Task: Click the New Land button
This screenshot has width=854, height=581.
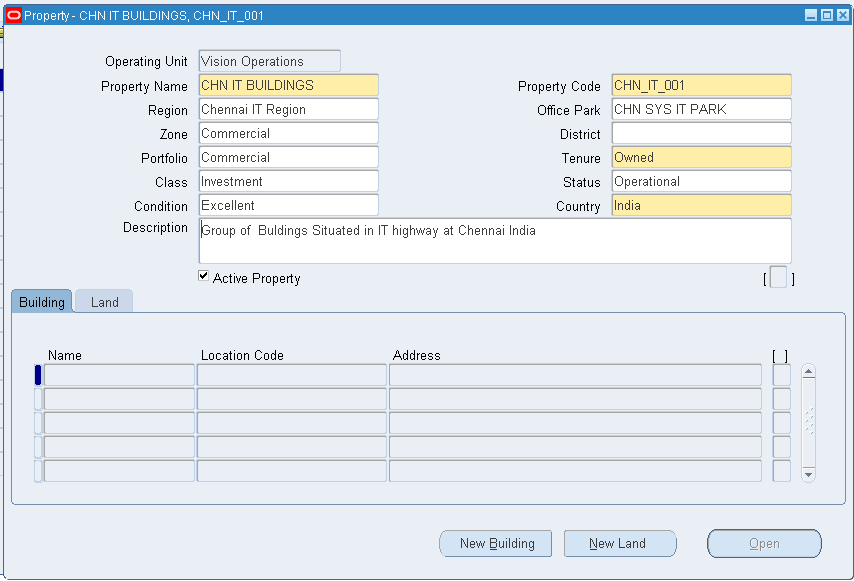Action: click(620, 543)
